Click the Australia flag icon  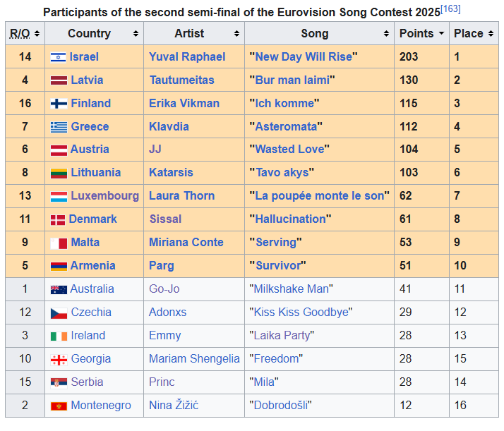[x=59, y=290]
